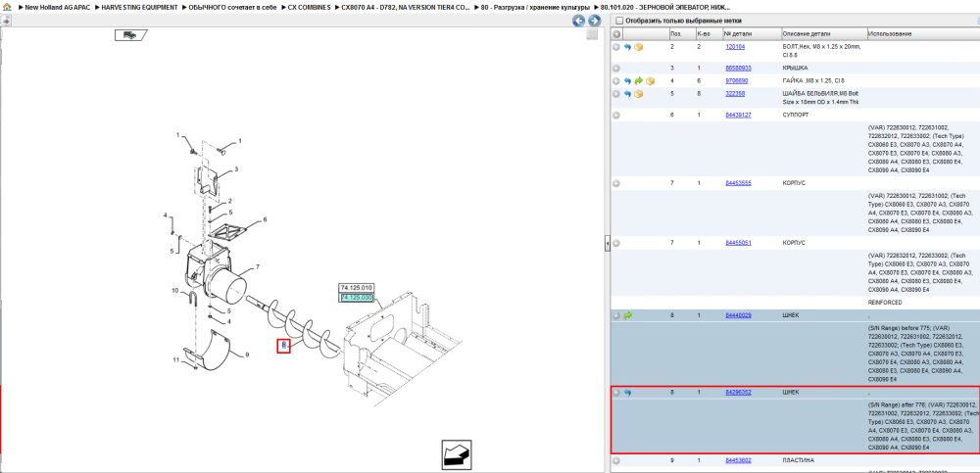Open part number link 84440029

pos(738,315)
